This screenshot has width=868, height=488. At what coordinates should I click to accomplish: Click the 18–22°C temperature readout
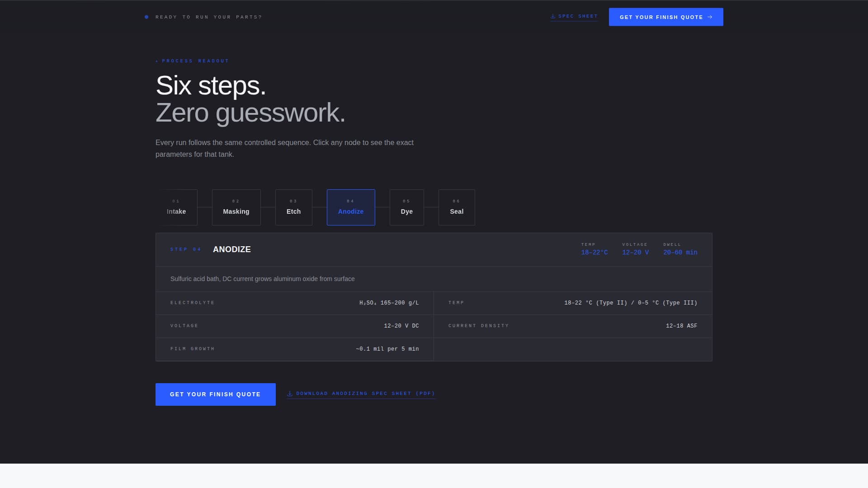[594, 252]
